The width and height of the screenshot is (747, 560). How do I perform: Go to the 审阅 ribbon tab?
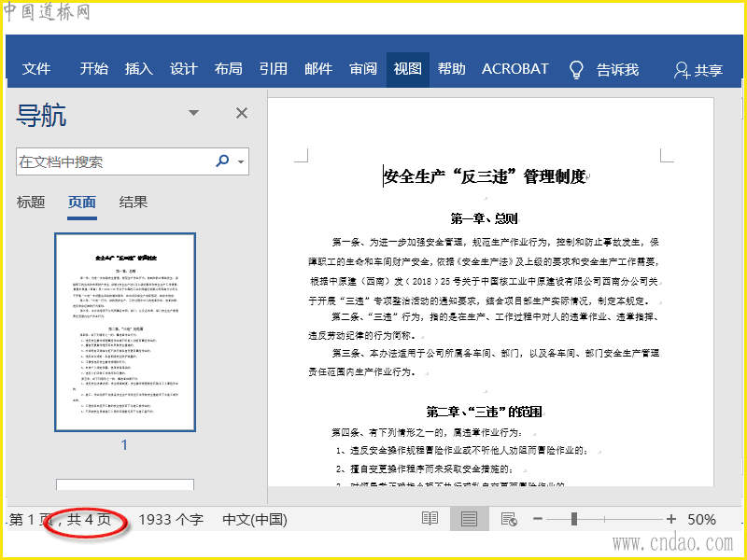pos(363,69)
